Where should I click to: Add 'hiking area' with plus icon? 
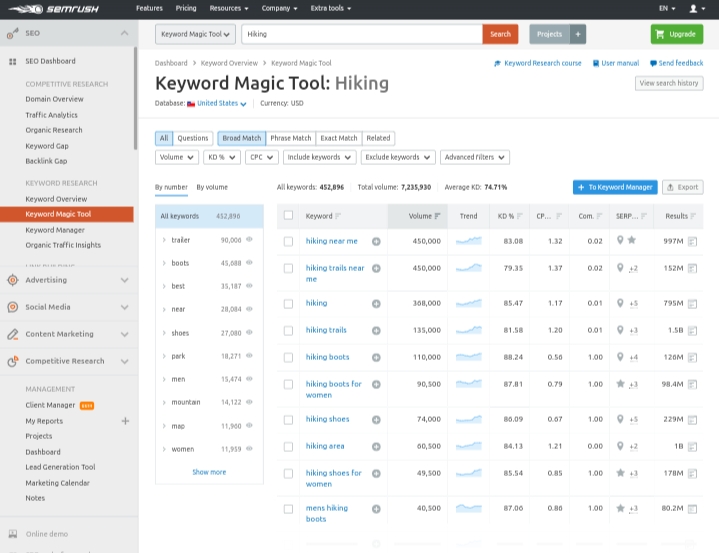tap(376, 446)
